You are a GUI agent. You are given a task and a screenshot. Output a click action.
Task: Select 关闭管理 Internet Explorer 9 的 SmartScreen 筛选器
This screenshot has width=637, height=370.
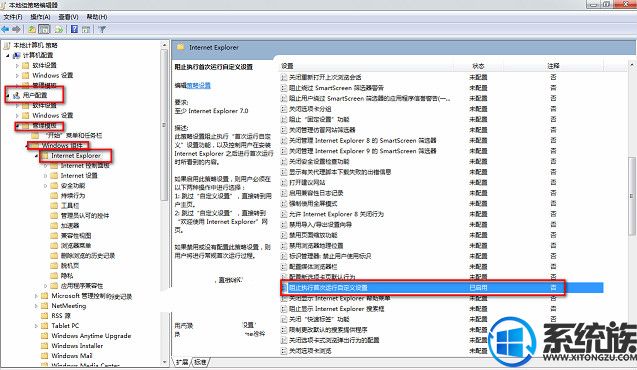pyautogui.click(x=363, y=151)
